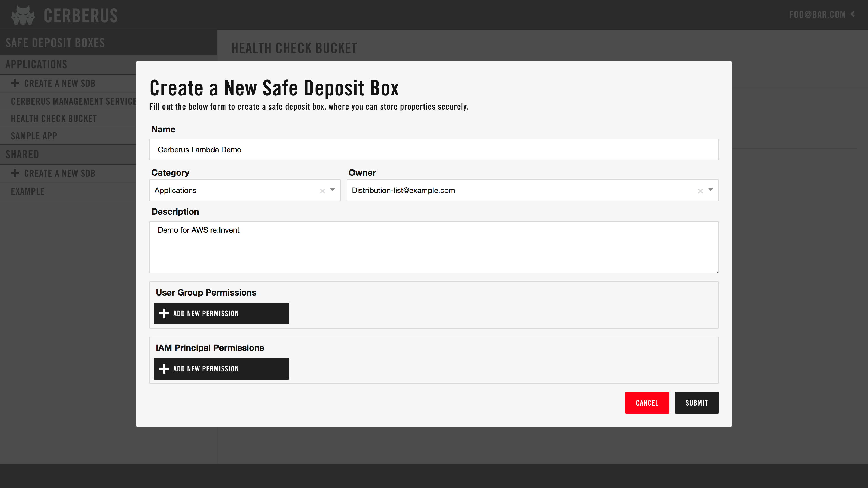Image resolution: width=868 pixels, height=488 pixels.
Task: Click the Owner field label
Action: click(x=362, y=172)
